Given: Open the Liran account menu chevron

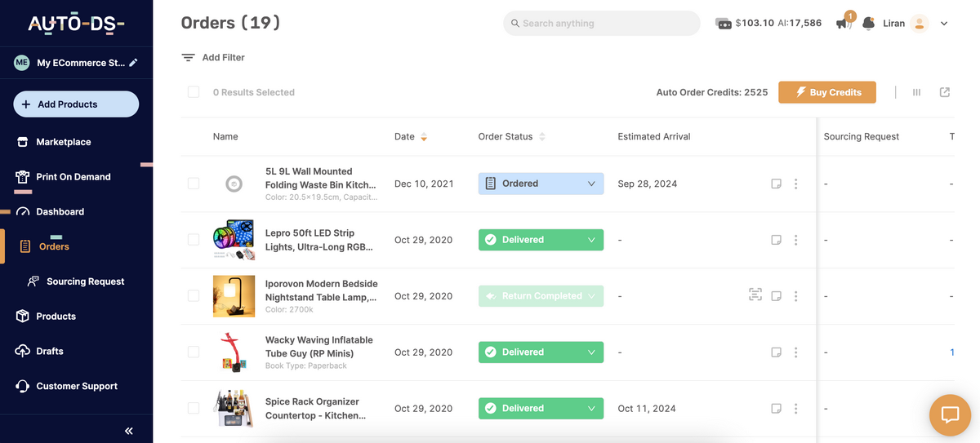Looking at the screenshot, I should pyautogui.click(x=944, y=24).
